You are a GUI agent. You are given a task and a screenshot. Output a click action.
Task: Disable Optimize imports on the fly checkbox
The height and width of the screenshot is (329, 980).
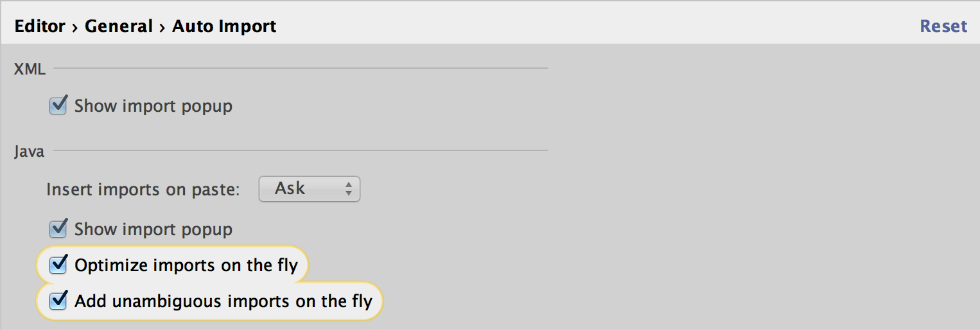click(x=58, y=265)
